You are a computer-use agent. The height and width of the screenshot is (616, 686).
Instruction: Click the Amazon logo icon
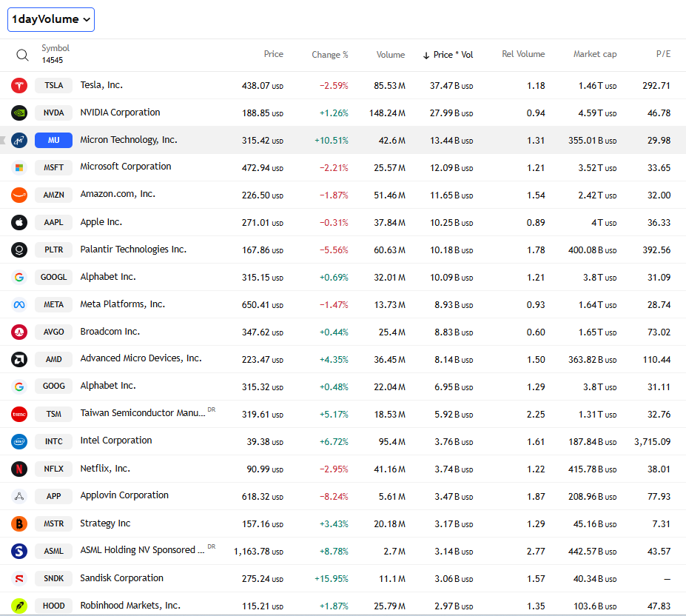[19, 195]
